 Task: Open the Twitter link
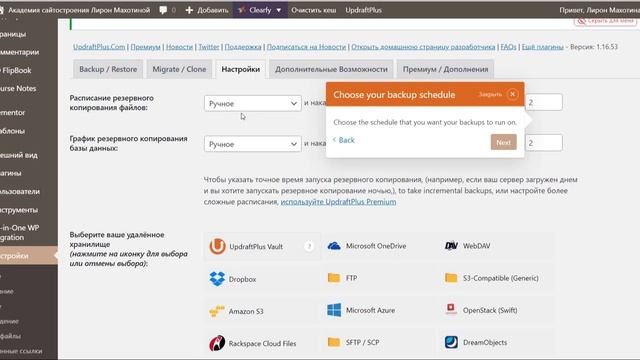click(x=209, y=47)
